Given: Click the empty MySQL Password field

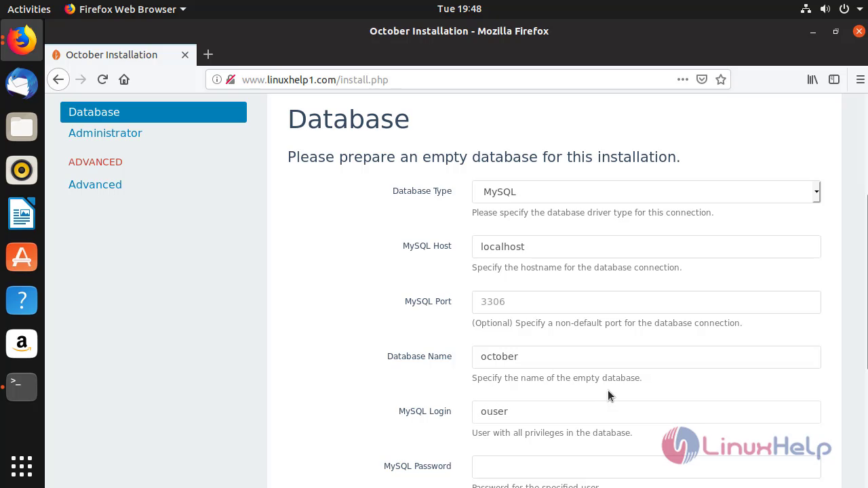Looking at the screenshot, I should click(x=646, y=467).
